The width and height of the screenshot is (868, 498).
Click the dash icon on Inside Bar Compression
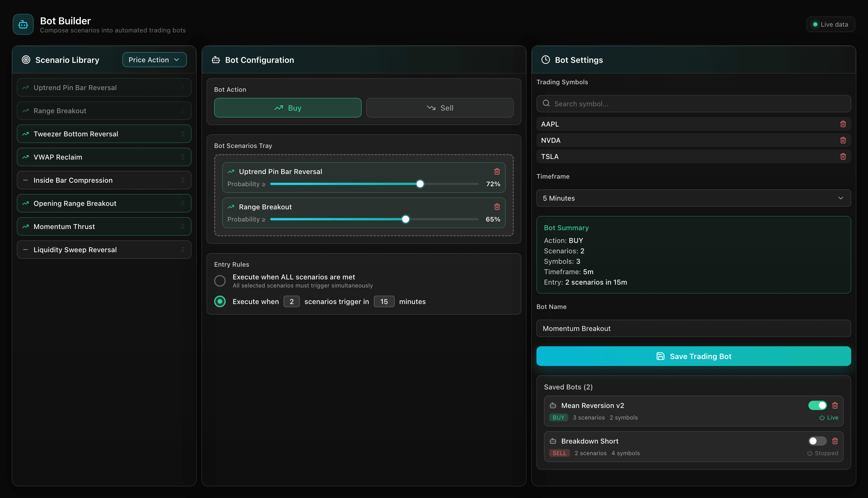tap(25, 180)
